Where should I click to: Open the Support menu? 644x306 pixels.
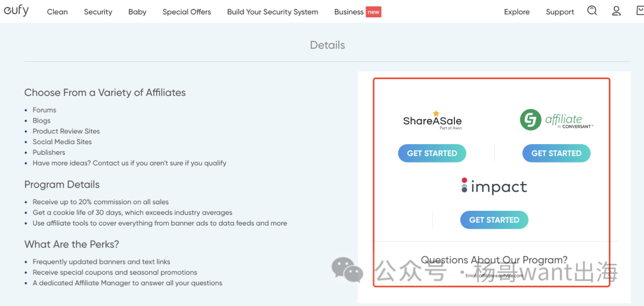tap(560, 12)
